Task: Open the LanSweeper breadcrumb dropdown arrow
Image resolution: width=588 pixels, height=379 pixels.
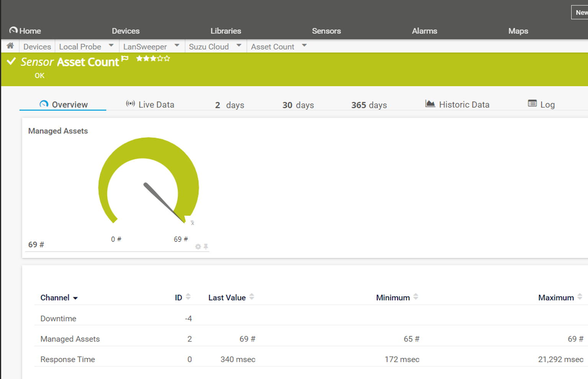Action: pyautogui.click(x=177, y=46)
